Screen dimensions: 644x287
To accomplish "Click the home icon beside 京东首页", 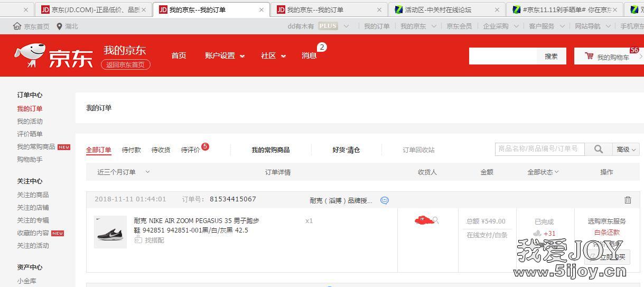I will coord(17,26).
